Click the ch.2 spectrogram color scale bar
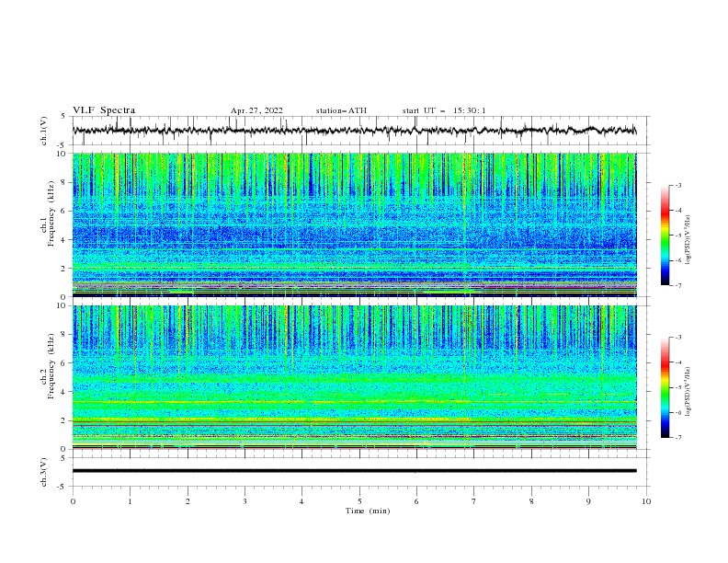Image resolution: width=728 pixels, height=563 pixels. point(665,387)
